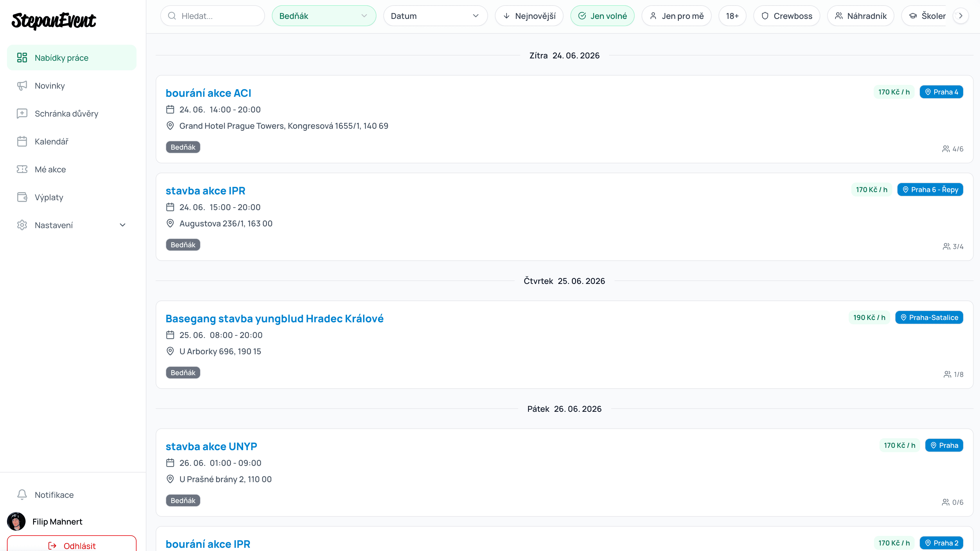Go to Novinky
Image resolution: width=980 pixels, height=551 pixels.
71,86
